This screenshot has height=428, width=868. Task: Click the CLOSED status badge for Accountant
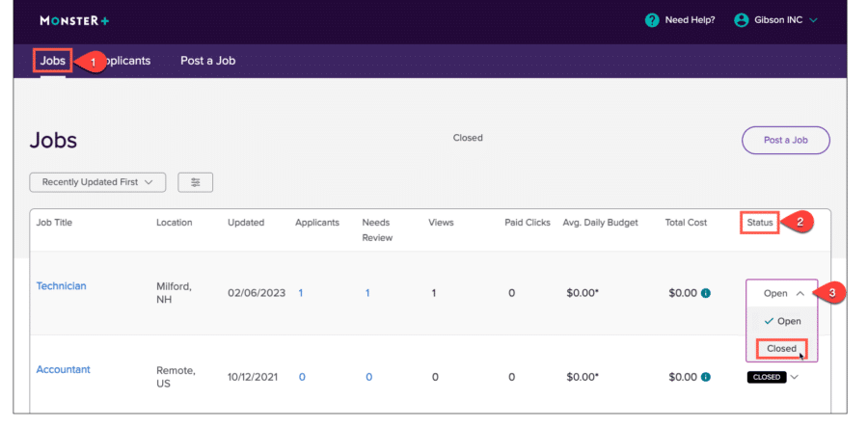click(766, 377)
